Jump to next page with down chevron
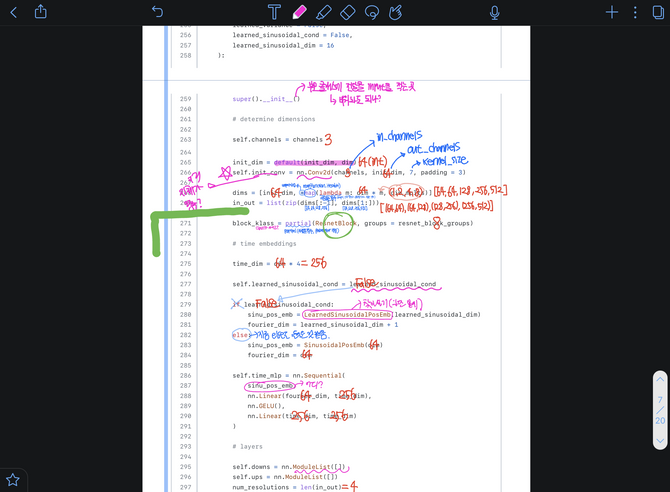Image resolution: width=670 pixels, height=492 pixels. [660, 441]
